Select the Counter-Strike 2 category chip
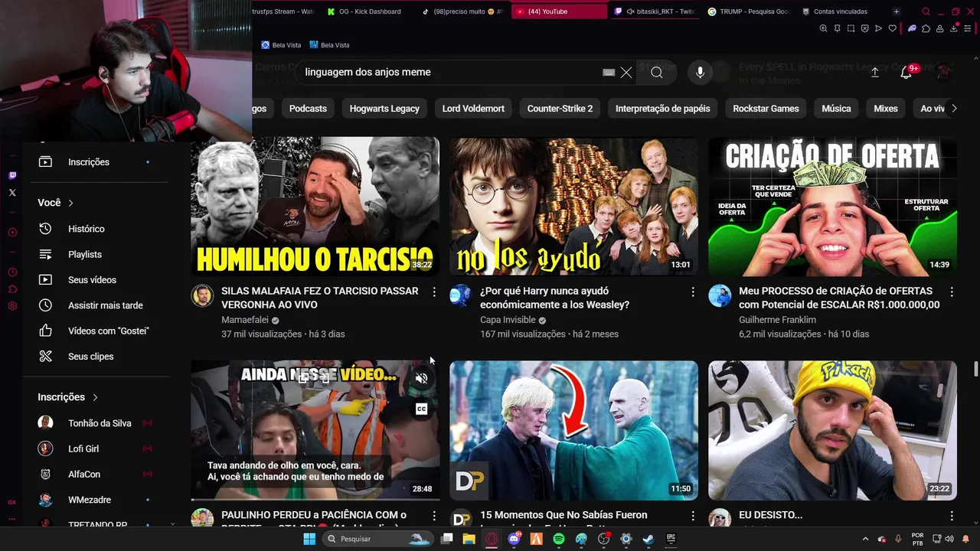This screenshot has width=980, height=551. click(560, 109)
